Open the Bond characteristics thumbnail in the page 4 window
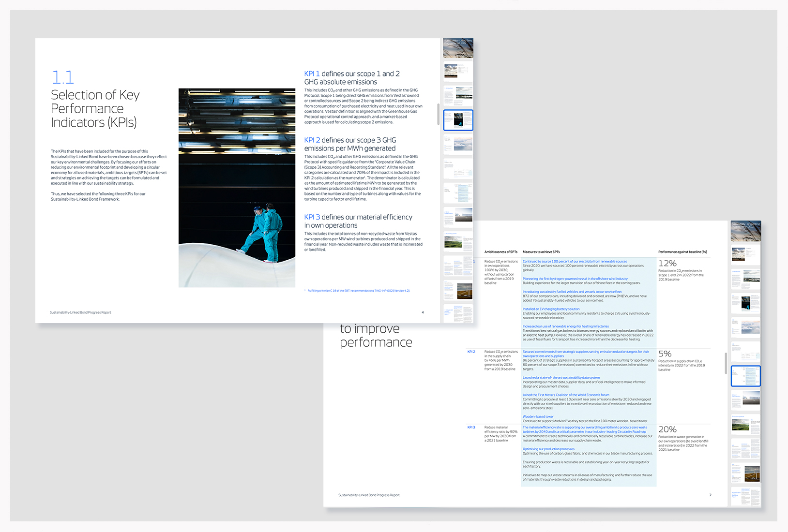 (x=458, y=217)
